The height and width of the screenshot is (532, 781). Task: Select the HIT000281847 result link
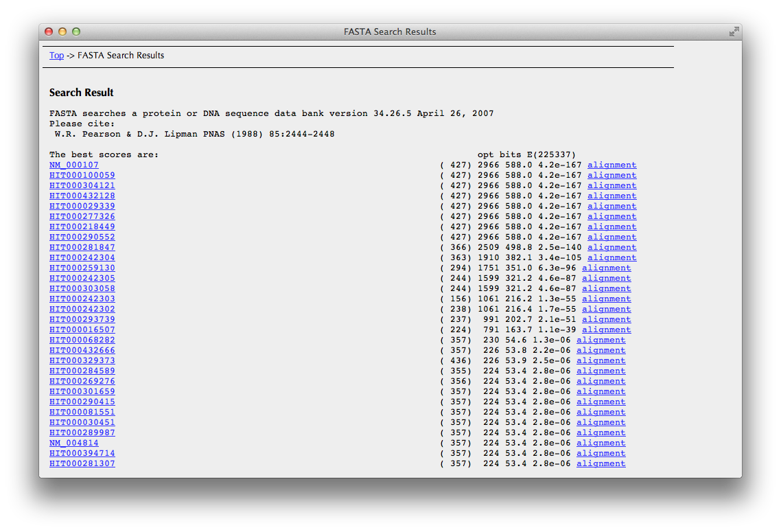(x=82, y=248)
